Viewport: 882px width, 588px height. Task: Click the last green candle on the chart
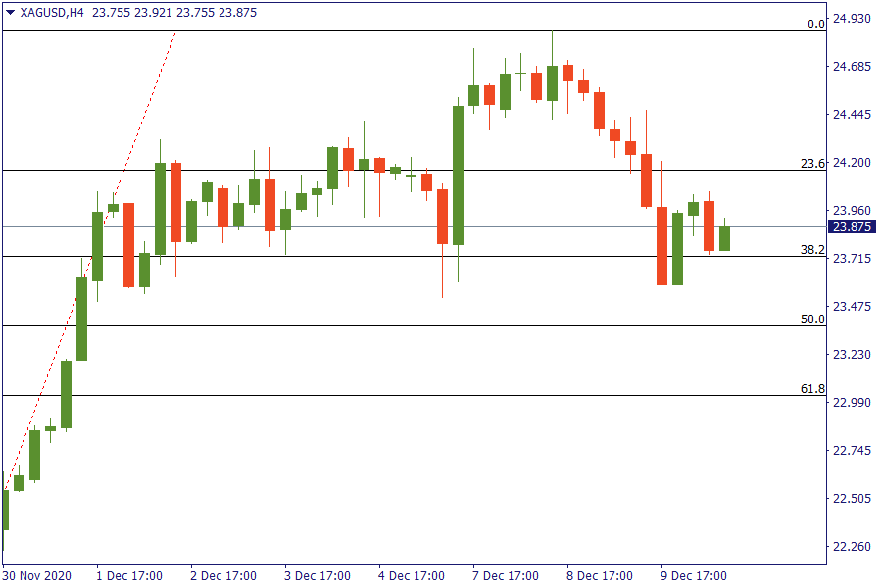pos(724,238)
